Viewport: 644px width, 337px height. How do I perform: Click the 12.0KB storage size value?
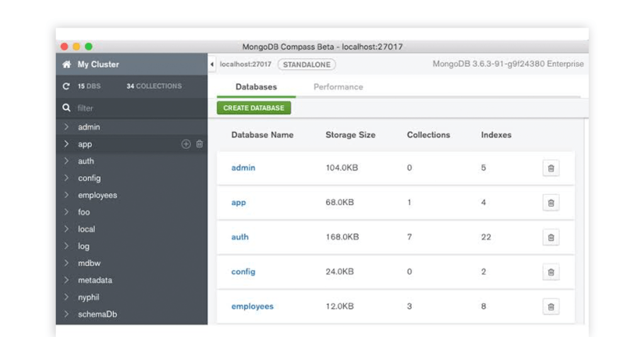click(340, 306)
